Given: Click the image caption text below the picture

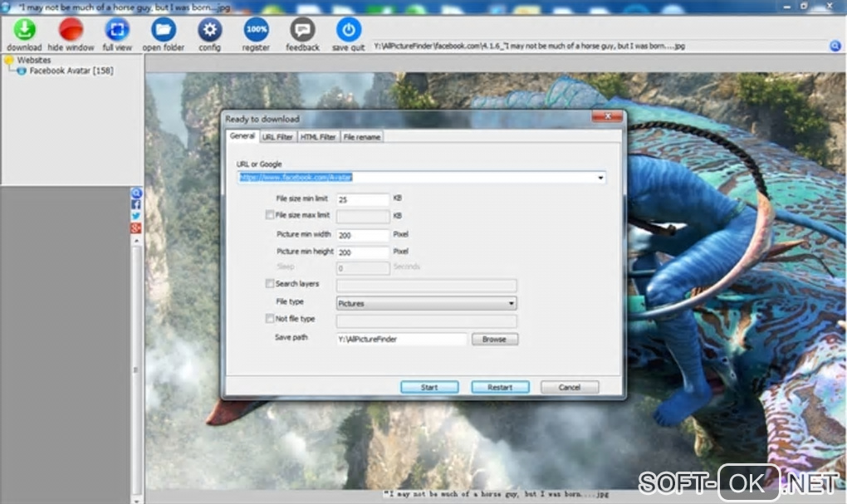Looking at the screenshot, I should (x=496, y=494).
